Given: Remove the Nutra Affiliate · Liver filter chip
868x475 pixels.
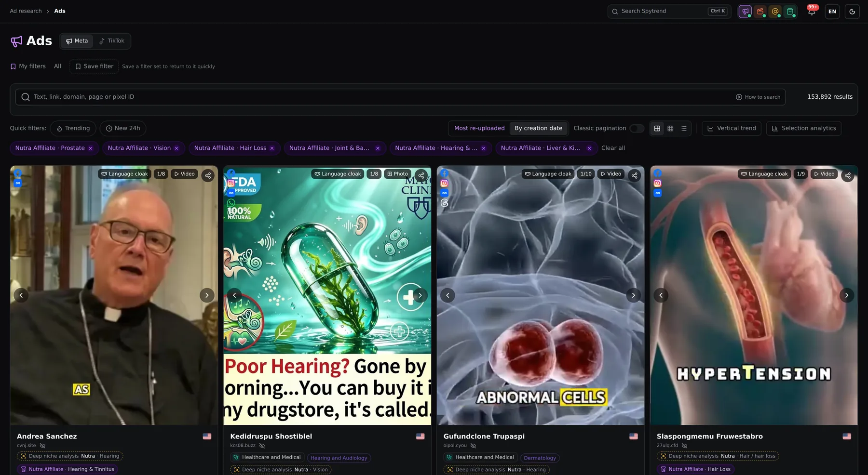Looking at the screenshot, I should 589,148.
